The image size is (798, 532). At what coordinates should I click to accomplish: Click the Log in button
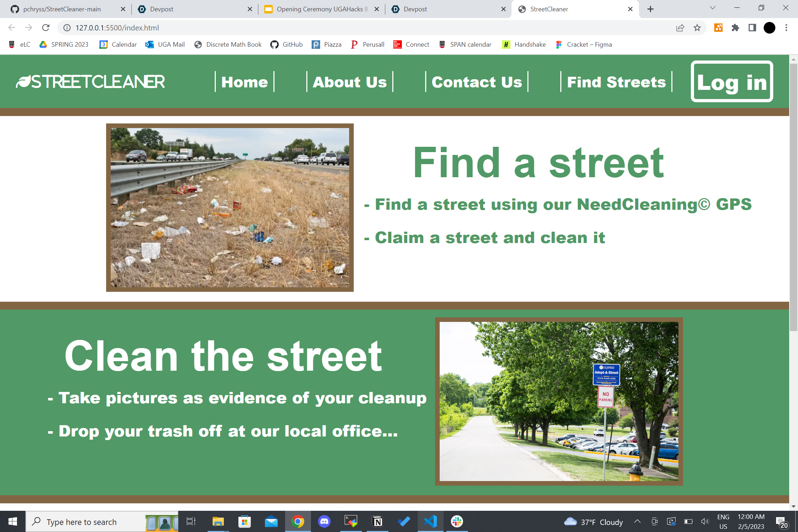pos(732,82)
